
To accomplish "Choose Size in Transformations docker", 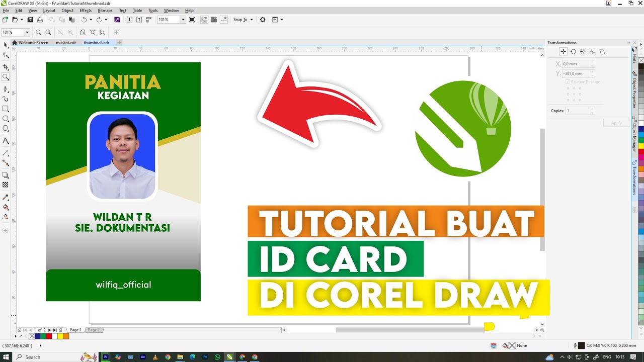I will [592, 52].
